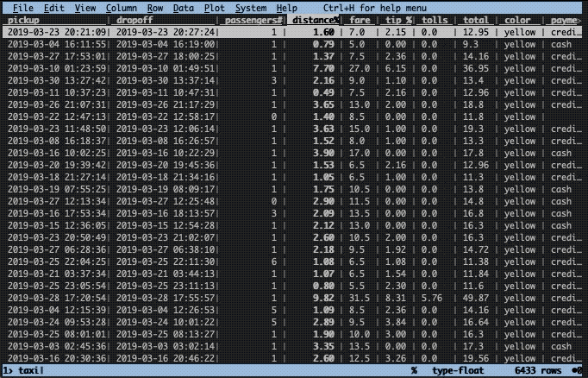Screen dimensions: 588x378
Task: Click distance value 9.82
Action: click(x=323, y=298)
